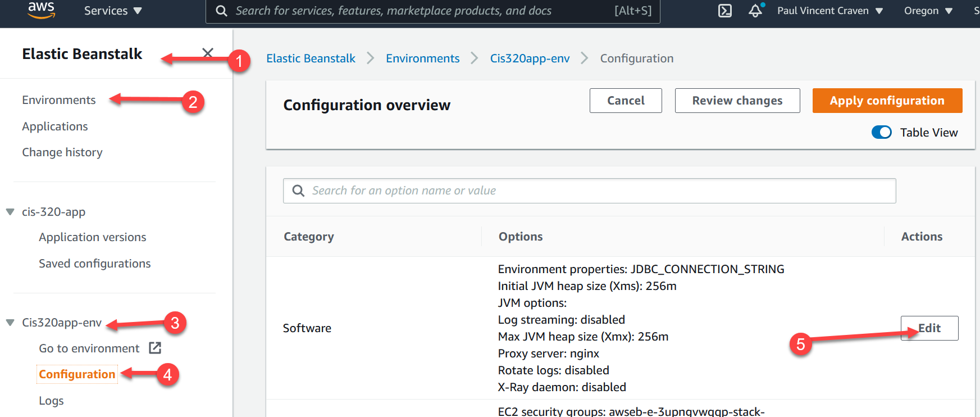The image size is (980, 417).
Task: Click the Category column header
Action: coord(309,237)
